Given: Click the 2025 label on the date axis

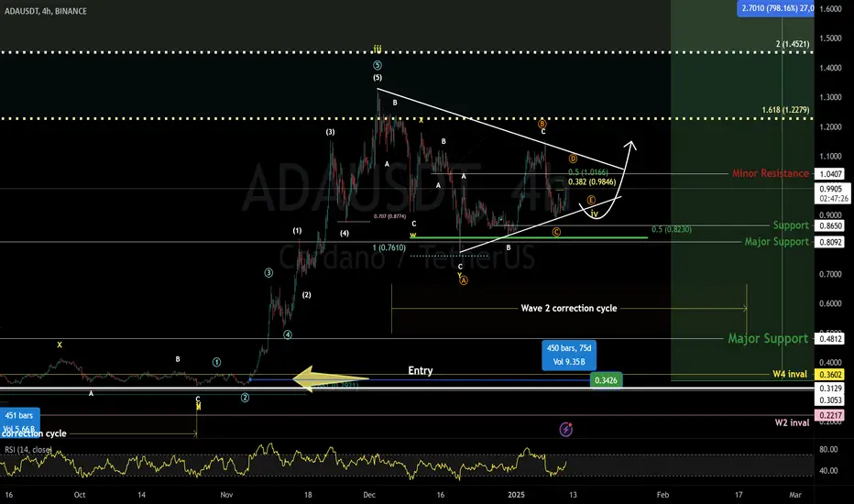Looking at the screenshot, I should tap(516, 495).
